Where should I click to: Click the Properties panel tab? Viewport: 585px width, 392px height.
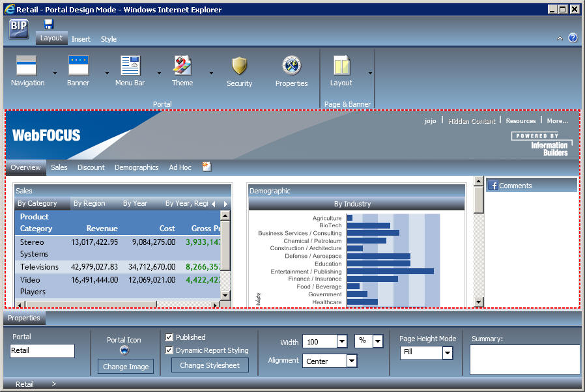[x=24, y=318]
